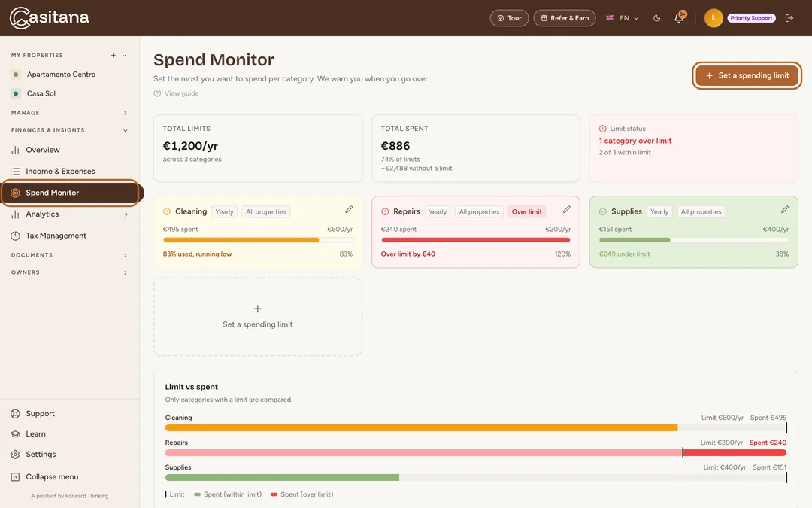Click '83% used, running low' text
The image size is (812, 508).
tap(197, 254)
